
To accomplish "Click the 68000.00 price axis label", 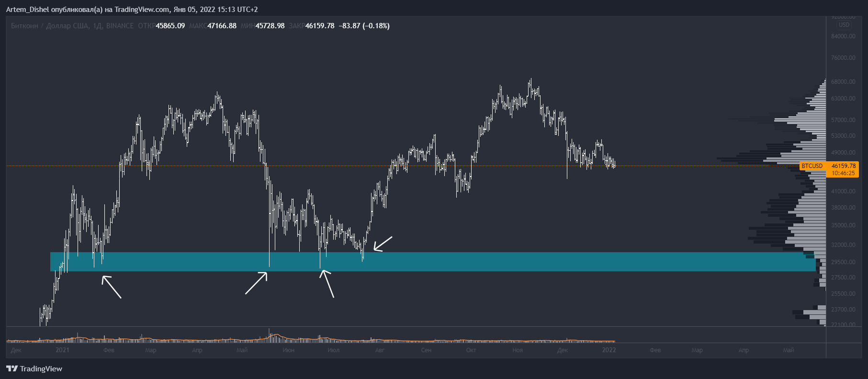I will (x=843, y=82).
